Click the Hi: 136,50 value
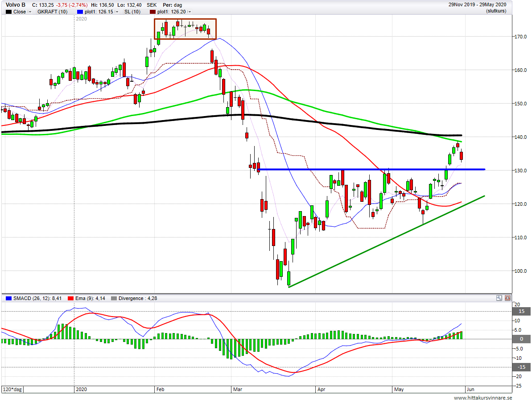Screen dimensions: 532x400 point(103,5)
